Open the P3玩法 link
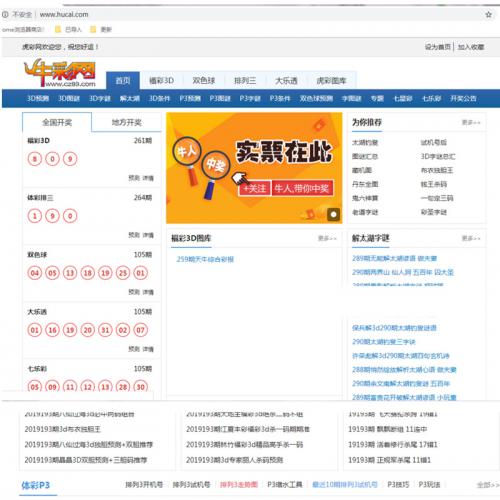The height and width of the screenshot is (500, 500). pyautogui.click(x=429, y=484)
